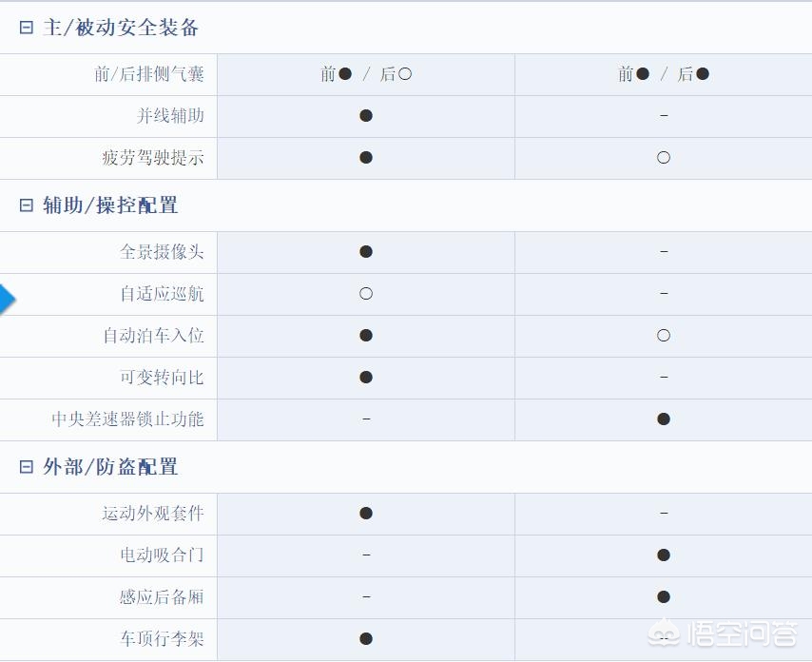The height and width of the screenshot is (662, 812).
Task: Click hollow circle for 疲劳驾驶提示 second column
Action: [x=664, y=158]
